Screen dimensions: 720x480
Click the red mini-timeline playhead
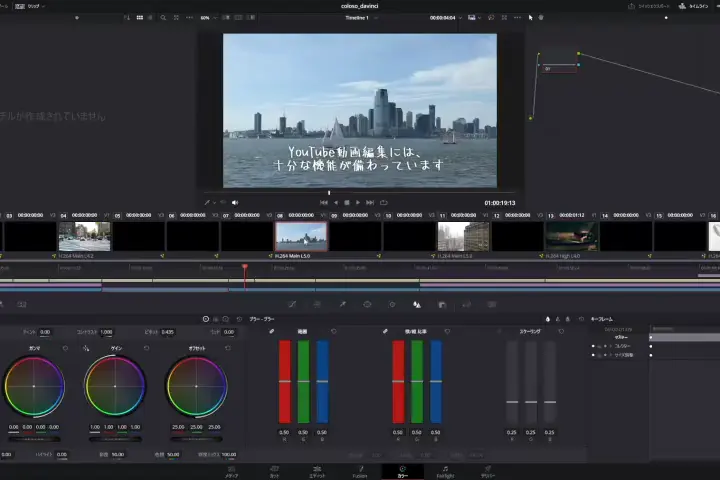click(x=245, y=267)
